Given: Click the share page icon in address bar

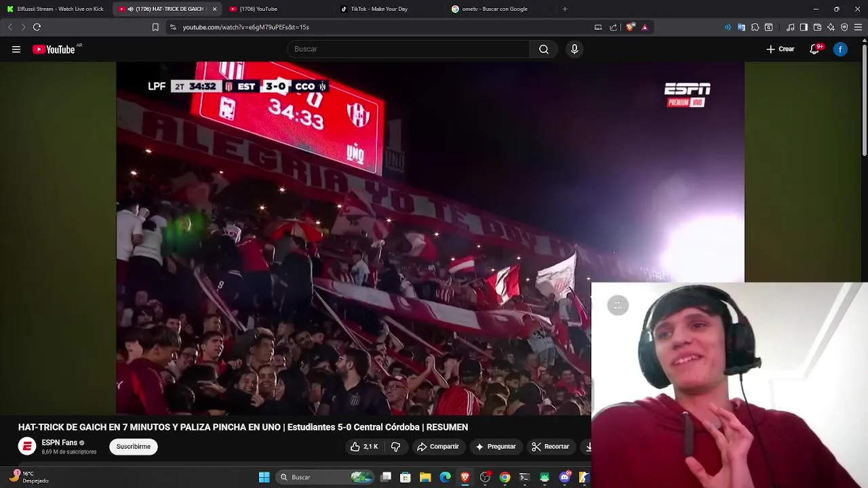Looking at the screenshot, I should (x=614, y=27).
